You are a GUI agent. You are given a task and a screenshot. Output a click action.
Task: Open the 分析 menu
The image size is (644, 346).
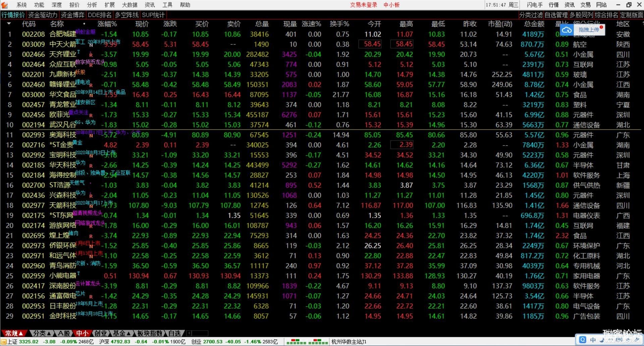point(92,5)
